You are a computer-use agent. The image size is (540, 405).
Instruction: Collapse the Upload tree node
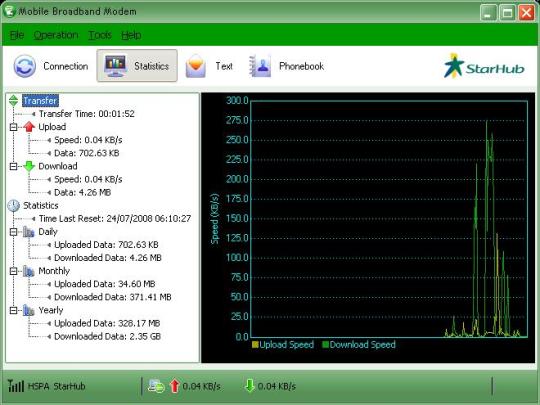coord(13,127)
